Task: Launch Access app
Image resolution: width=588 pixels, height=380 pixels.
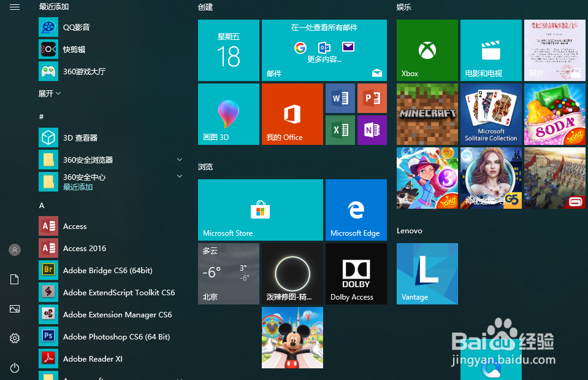Action: point(110,226)
